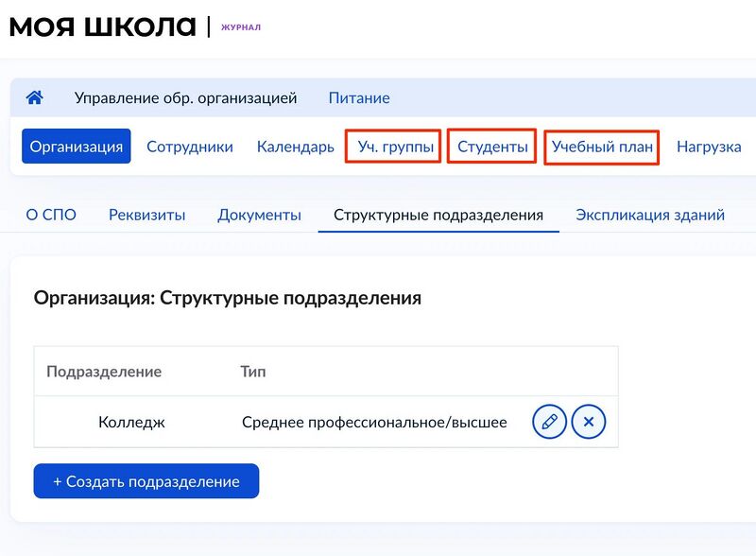Image resolution: width=756 pixels, height=556 pixels.
Task: Select the Организация tab
Action: coord(77,147)
